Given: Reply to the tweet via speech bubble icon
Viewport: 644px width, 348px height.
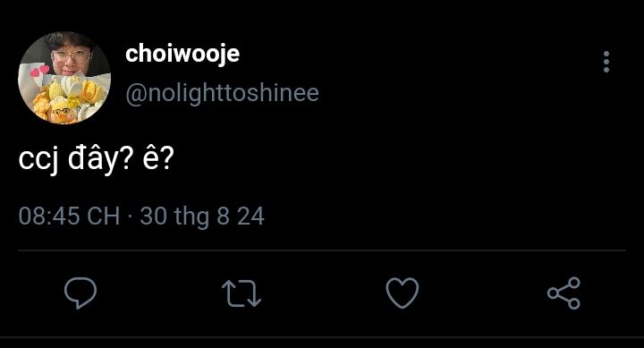Looking at the screenshot, I should [80, 293].
